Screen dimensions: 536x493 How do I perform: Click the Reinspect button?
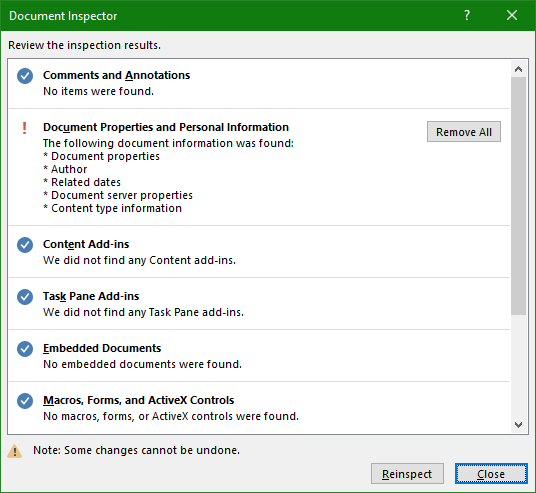[x=407, y=474]
